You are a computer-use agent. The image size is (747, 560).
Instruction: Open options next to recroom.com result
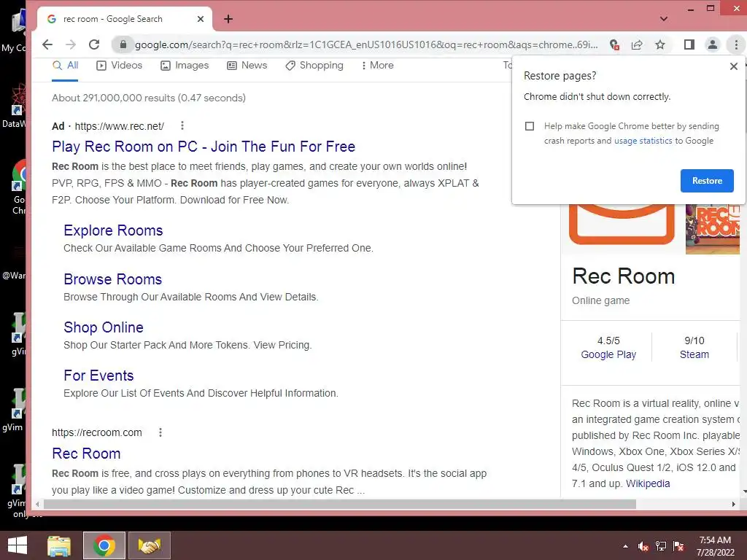coord(160,432)
